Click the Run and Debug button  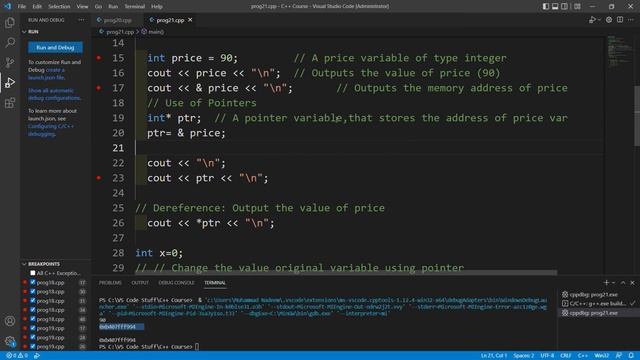tap(55, 47)
